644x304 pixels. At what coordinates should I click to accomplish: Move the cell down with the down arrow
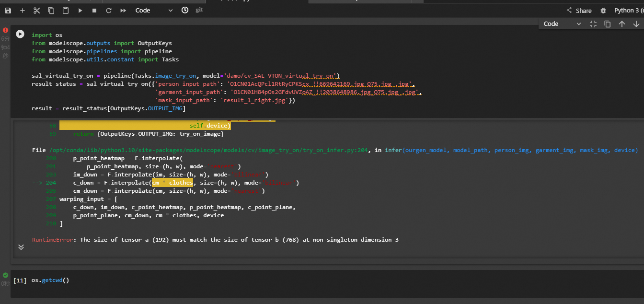pyautogui.click(x=636, y=24)
